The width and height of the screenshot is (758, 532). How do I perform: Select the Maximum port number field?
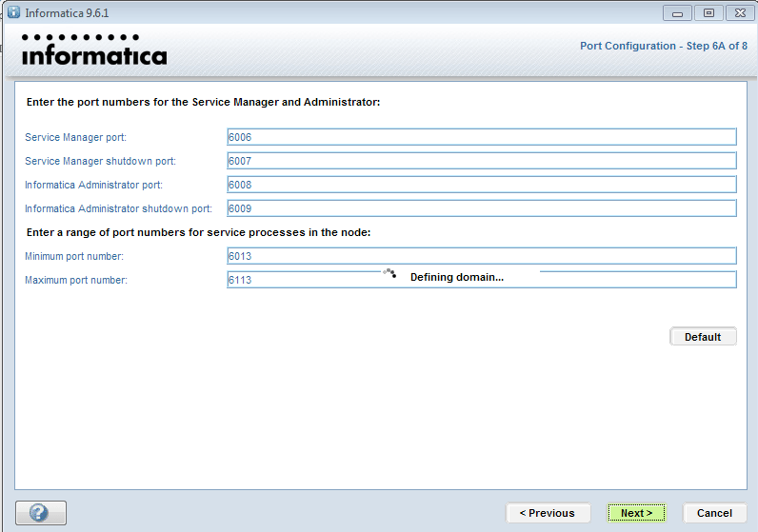(x=482, y=279)
